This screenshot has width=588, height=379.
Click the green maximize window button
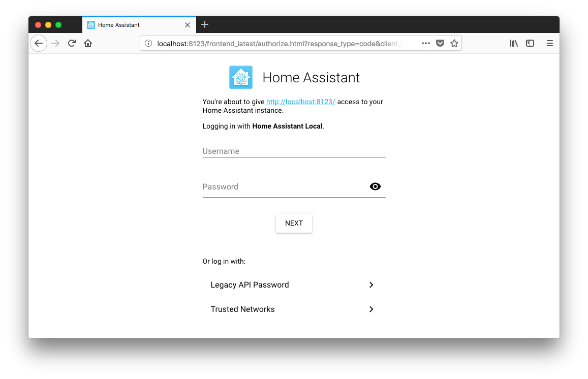(58, 25)
